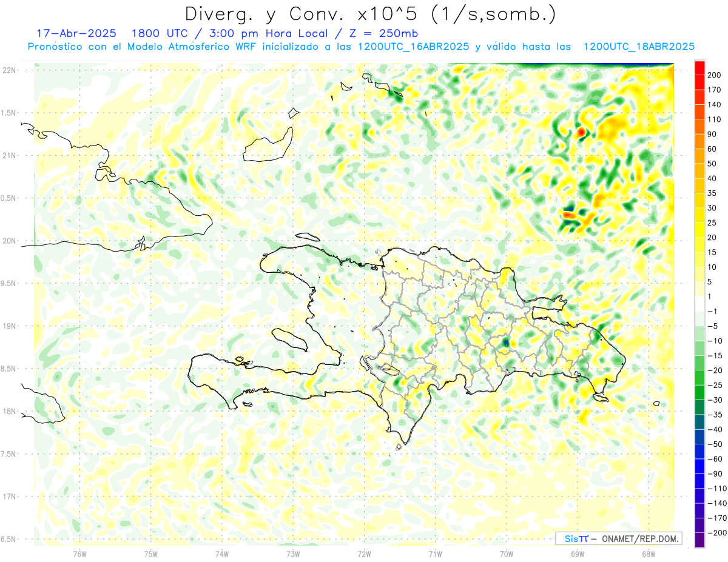Click the blue scale segment between -60 and -90
This screenshot has width=728, height=562.
(x=699, y=467)
